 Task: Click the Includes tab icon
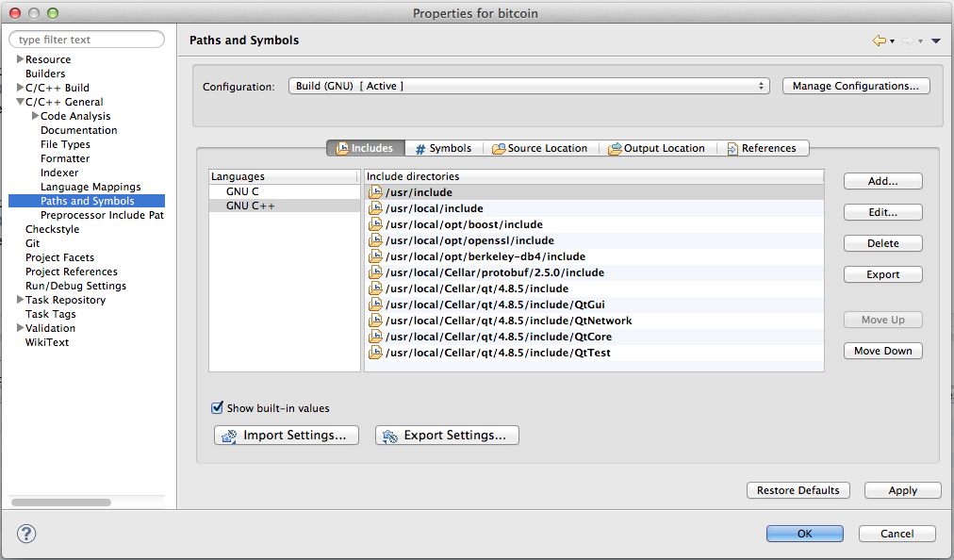(342, 148)
